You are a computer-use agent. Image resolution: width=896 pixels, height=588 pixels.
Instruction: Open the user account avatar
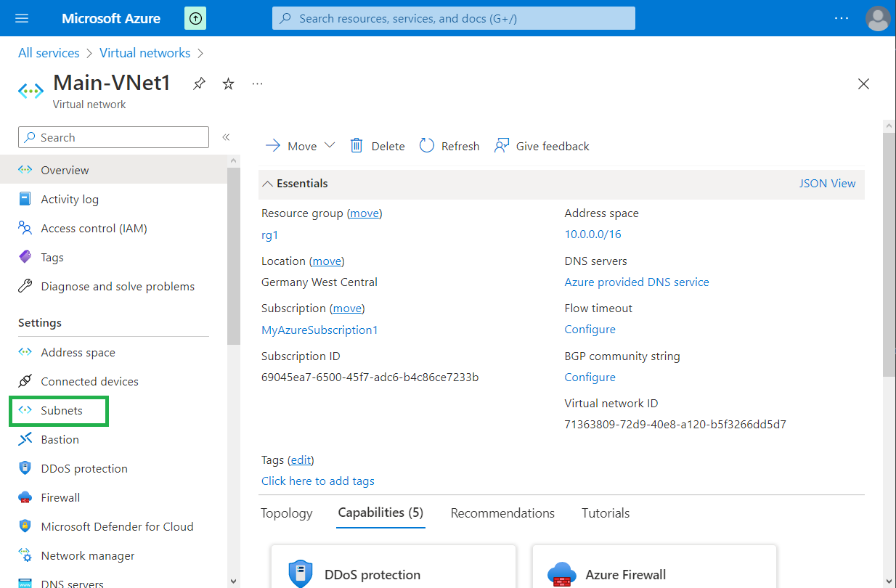pos(878,18)
